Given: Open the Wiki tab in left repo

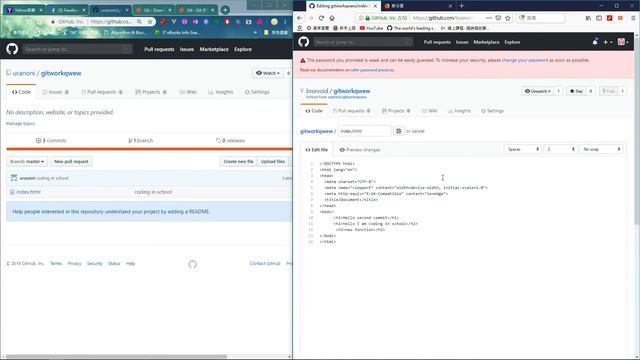Looking at the screenshot, I should click(188, 92).
